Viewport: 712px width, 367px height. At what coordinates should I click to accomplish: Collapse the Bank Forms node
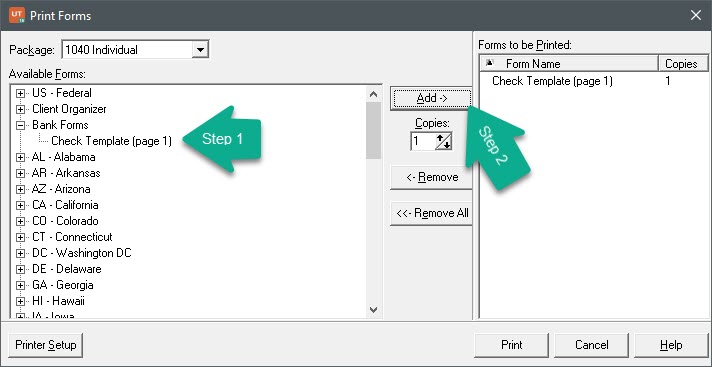click(x=20, y=125)
